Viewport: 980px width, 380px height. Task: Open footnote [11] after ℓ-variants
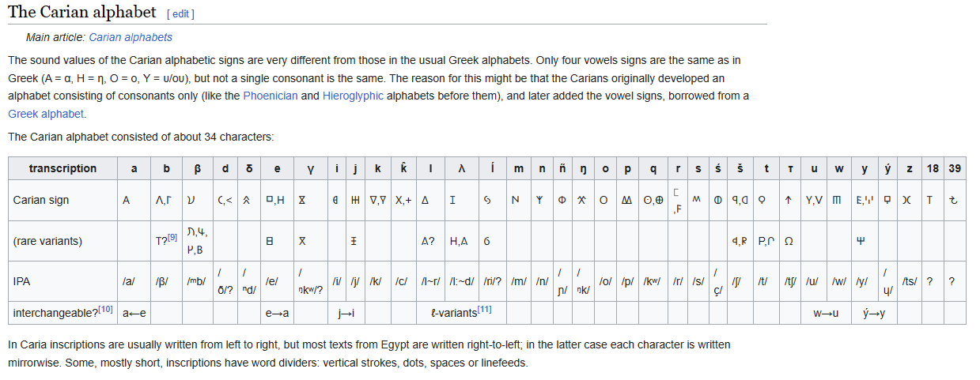pyautogui.click(x=484, y=309)
